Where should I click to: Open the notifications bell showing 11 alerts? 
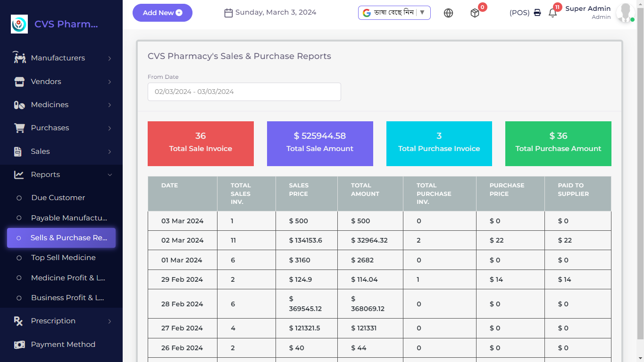[x=552, y=13]
